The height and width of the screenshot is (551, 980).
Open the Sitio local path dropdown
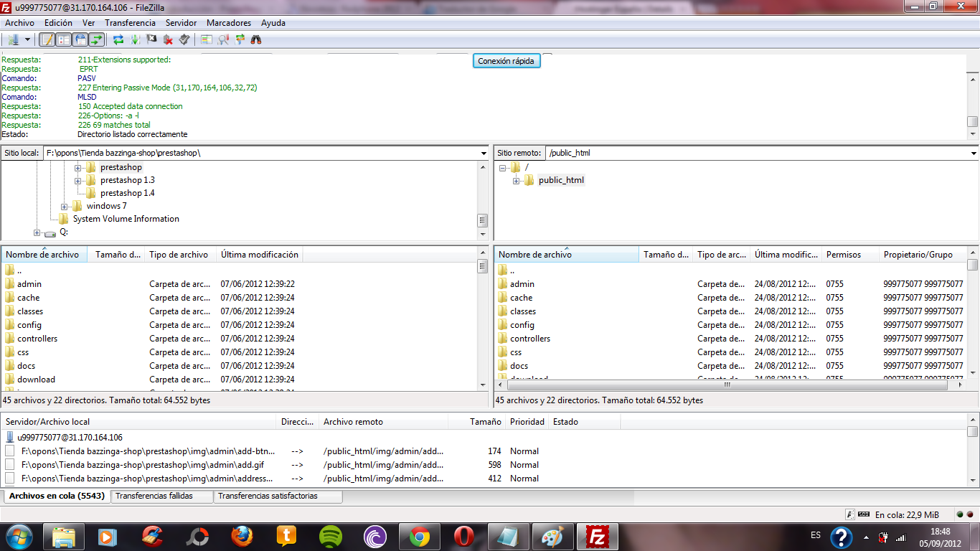[x=484, y=153]
